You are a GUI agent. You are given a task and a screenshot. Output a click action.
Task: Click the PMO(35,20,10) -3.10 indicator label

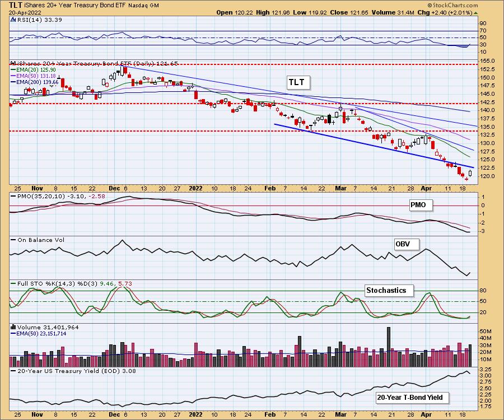(58, 196)
